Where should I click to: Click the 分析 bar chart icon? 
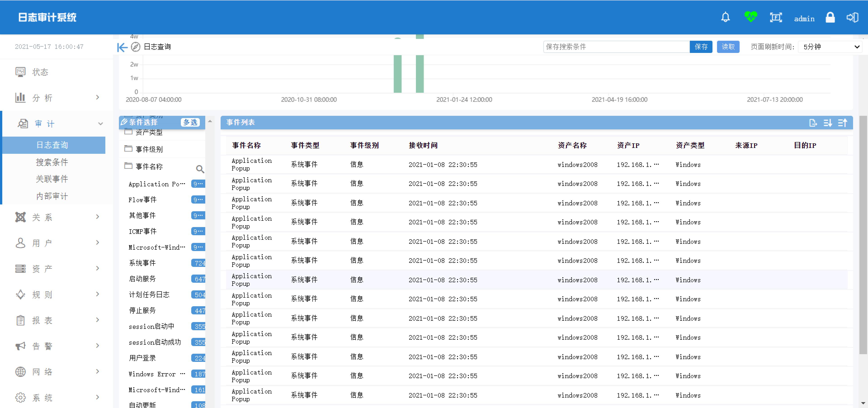point(20,97)
